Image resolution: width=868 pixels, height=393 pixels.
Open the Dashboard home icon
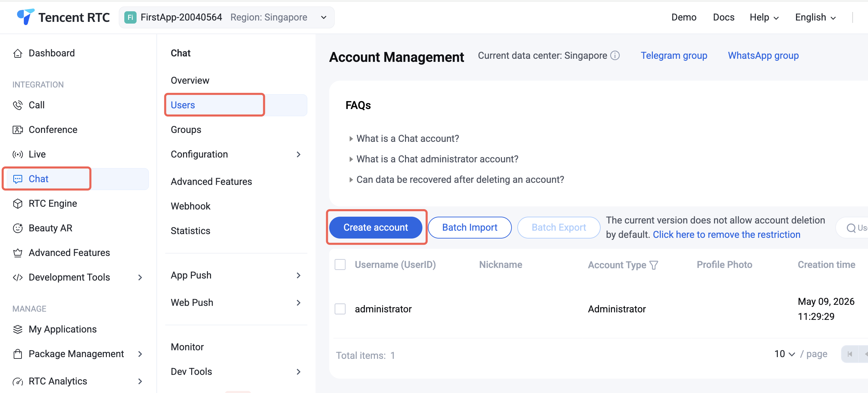(18, 53)
